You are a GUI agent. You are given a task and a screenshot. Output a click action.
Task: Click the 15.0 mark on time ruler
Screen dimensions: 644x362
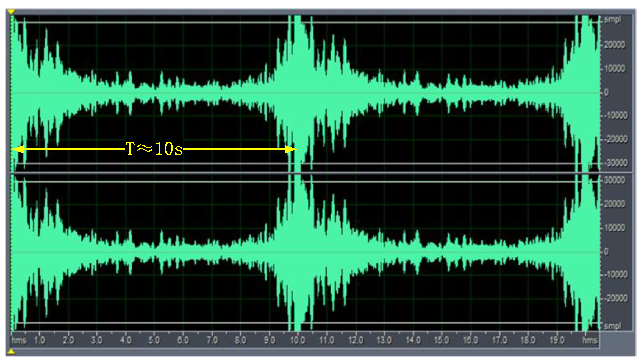[441, 340]
